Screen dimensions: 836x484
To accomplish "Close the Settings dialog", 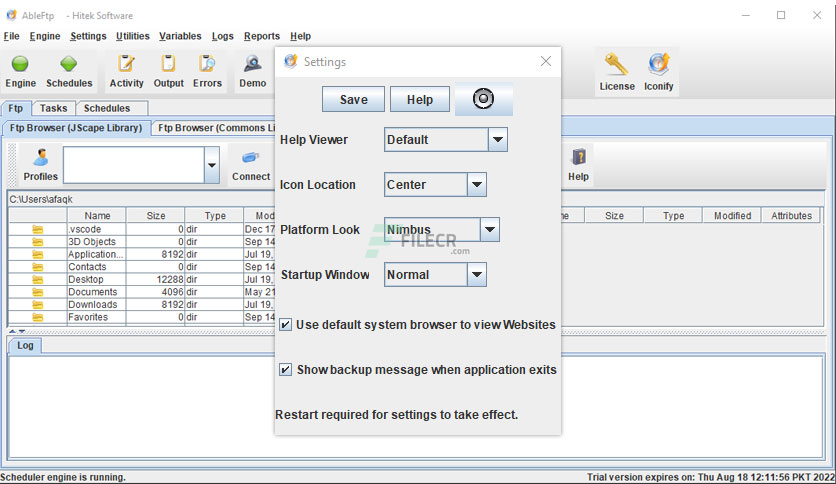I will coord(545,61).
